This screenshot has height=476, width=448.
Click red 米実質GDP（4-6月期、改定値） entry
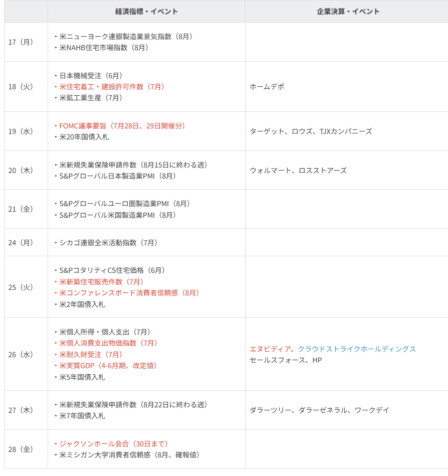[x=106, y=366]
